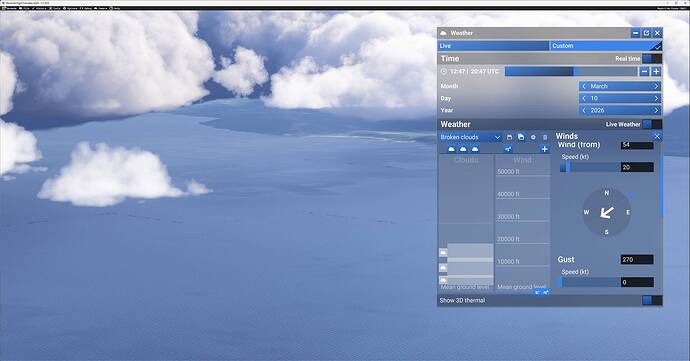690x361 pixels.
Task: Open the Tools menu in top bar
Action: point(55,8)
